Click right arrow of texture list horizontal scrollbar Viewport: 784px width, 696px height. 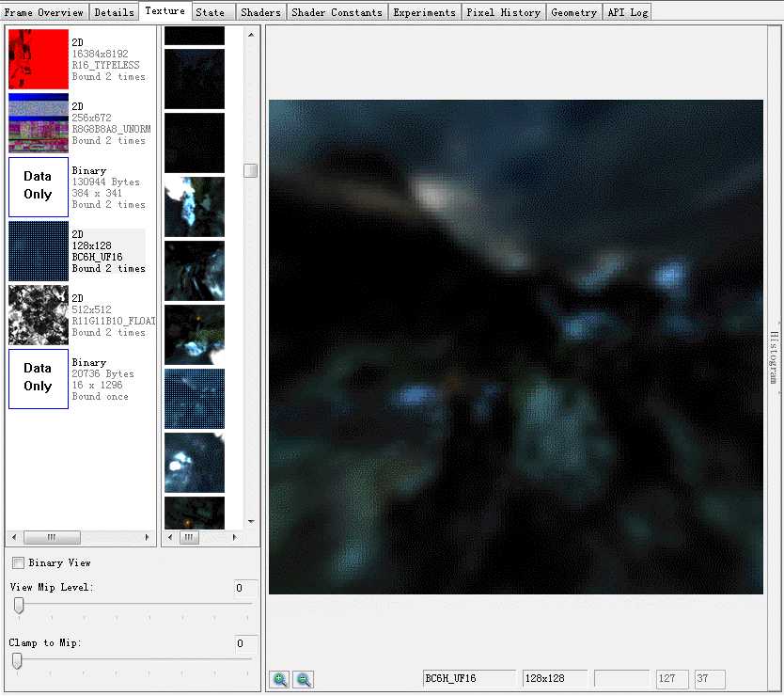147,537
